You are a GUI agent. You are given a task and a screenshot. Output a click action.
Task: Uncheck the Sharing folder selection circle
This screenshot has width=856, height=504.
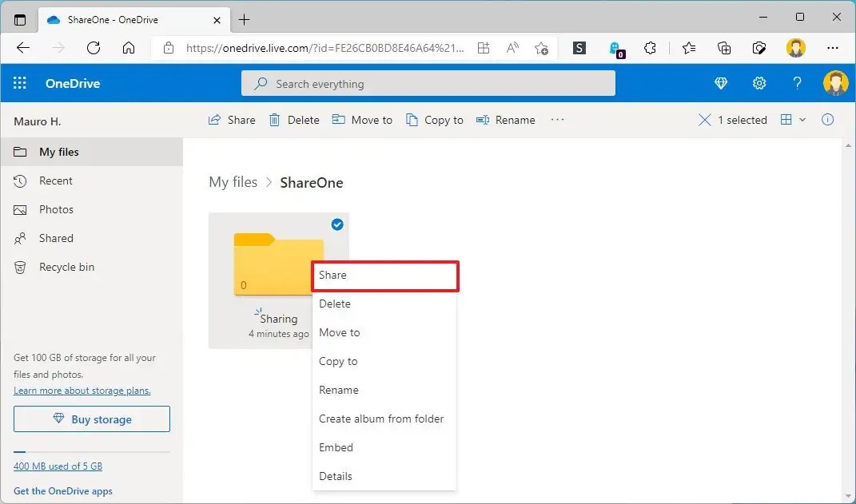(x=336, y=224)
